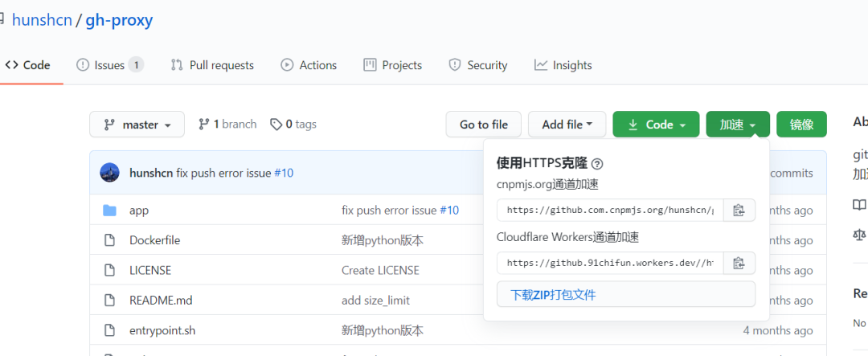
Task: Open the Pull requests tab
Action: click(x=212, y=65)
